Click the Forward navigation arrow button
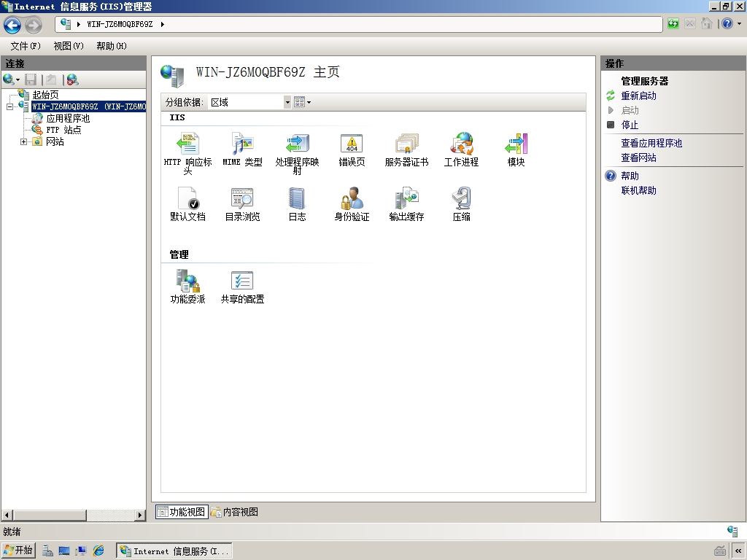The height and width of the screenshot is (560, 747). 34,25
